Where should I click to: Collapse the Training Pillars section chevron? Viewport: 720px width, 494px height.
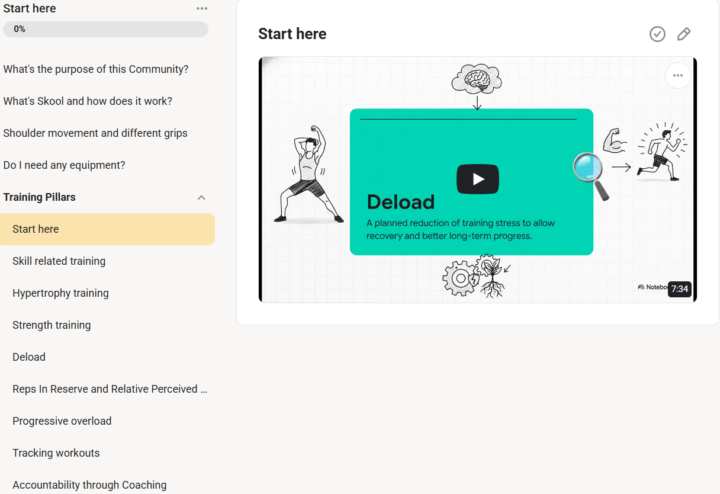coord(201,197)
